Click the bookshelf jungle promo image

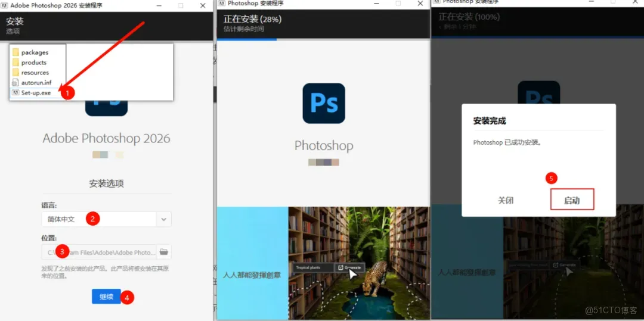tap(359, 263)
